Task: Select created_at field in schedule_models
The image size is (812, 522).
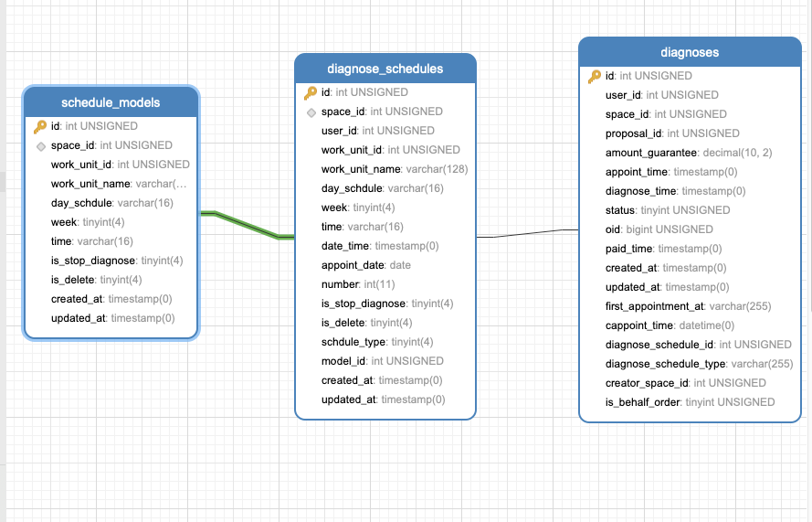Action: [x=111, y=299]
